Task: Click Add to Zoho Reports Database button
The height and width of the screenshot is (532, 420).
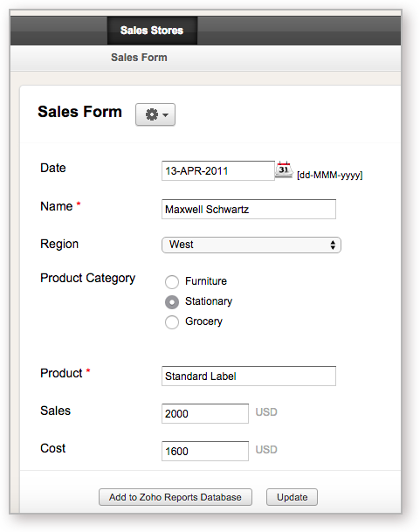Action: tap(176, 497)
